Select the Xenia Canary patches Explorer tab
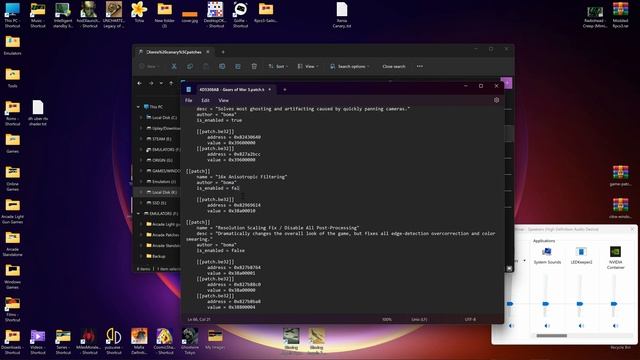This screenshot has height=360, width=640. point(174,52)
